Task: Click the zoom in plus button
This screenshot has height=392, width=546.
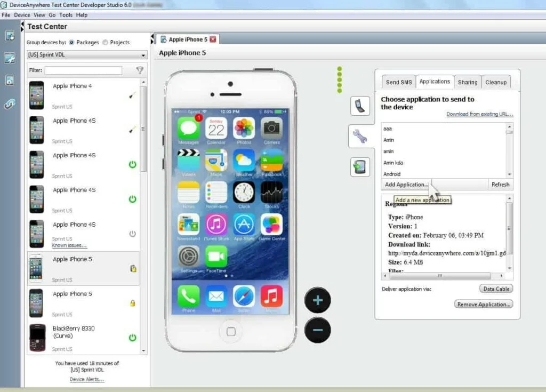Action: pyautogui.click(x=318, y=300)
